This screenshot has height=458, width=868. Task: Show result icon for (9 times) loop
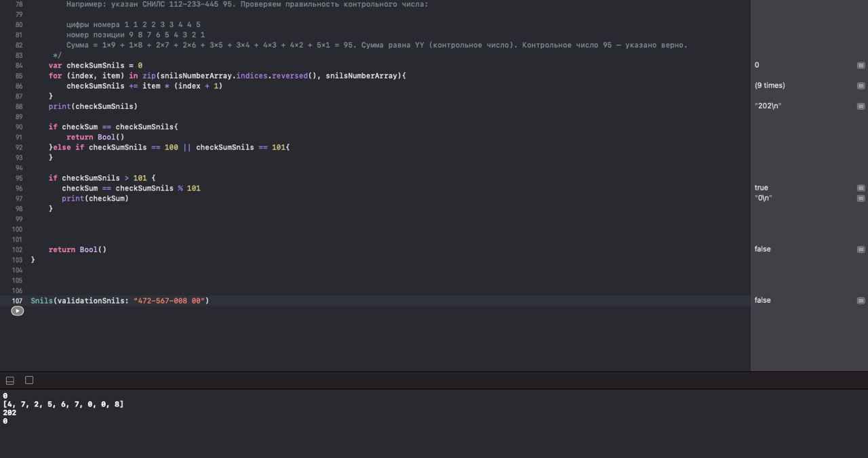pos(861,86)
